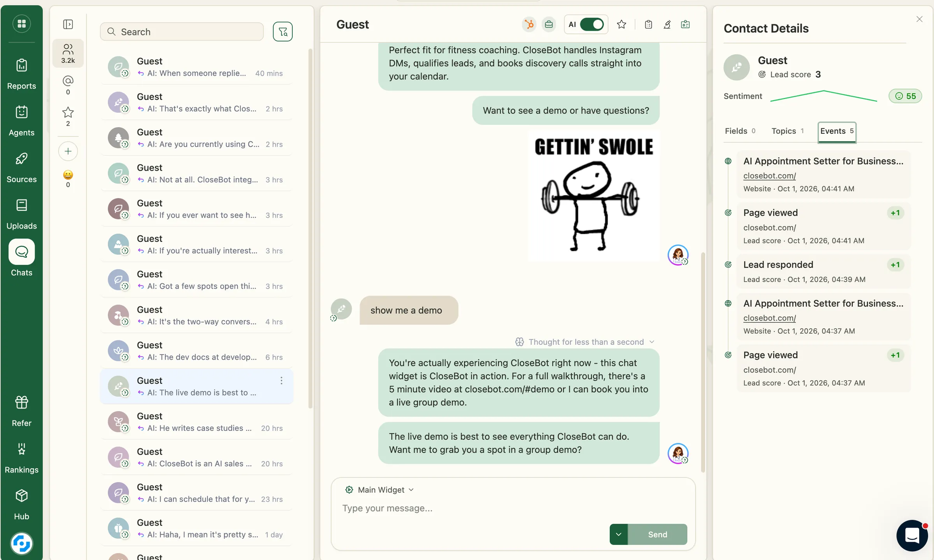Open closebot.com link dated 04:41 AM

tap(769, 176)
